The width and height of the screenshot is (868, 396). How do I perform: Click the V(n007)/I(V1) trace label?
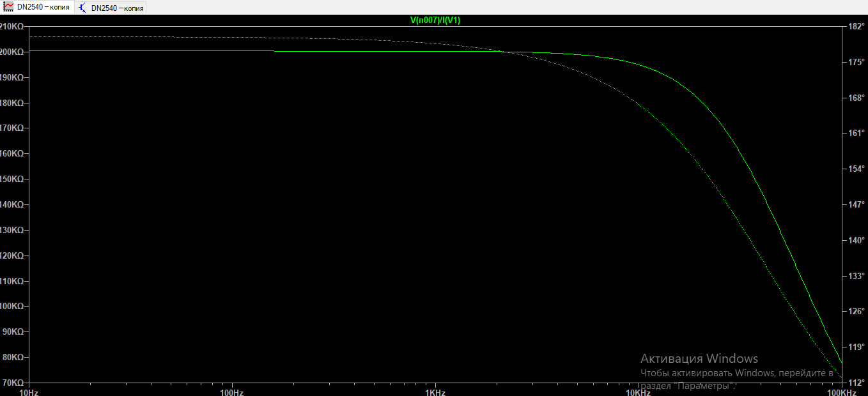(435, 20)
